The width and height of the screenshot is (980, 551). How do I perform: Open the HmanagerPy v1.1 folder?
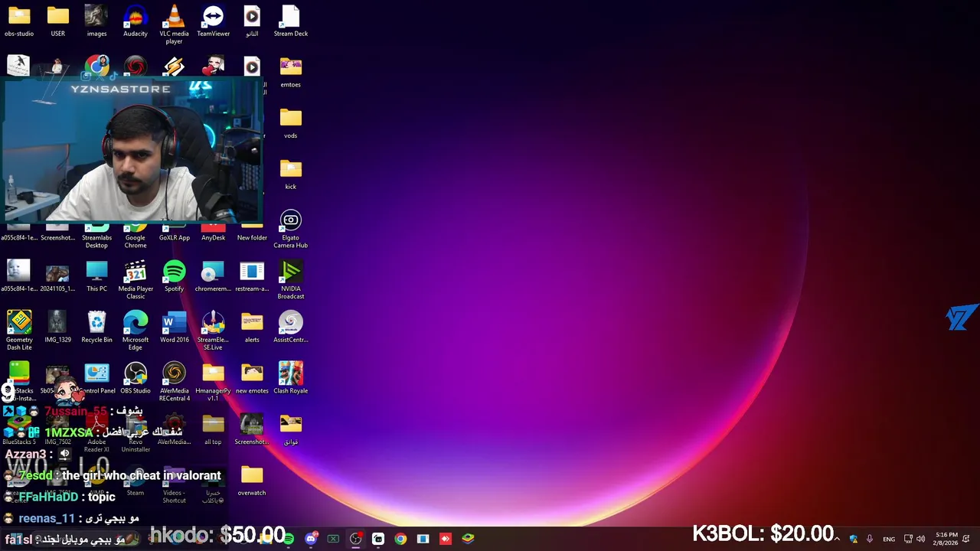(x=213, y=382)
